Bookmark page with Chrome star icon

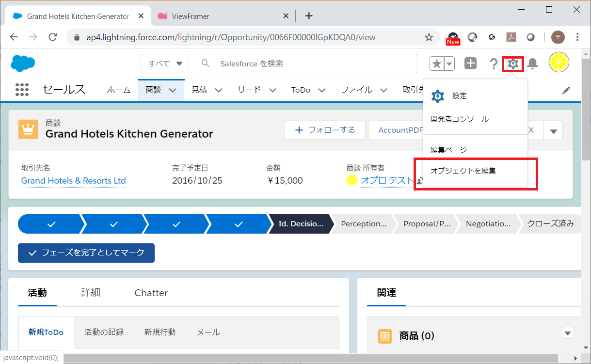pos(429,37)
